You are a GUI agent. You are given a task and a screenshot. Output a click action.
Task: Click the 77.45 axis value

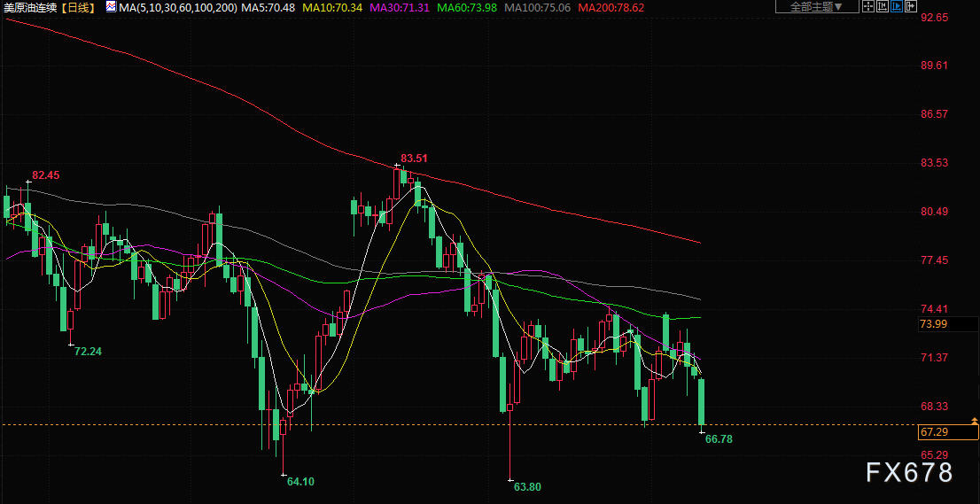(x=935, y=260)
